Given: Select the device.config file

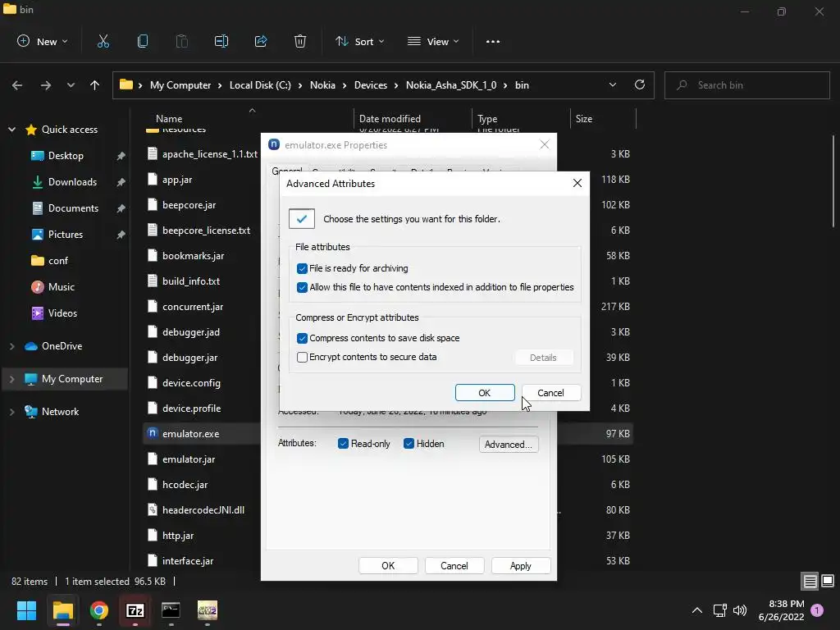Looking at the screenshot, I should pyautogui.click(x=191, y=383).
